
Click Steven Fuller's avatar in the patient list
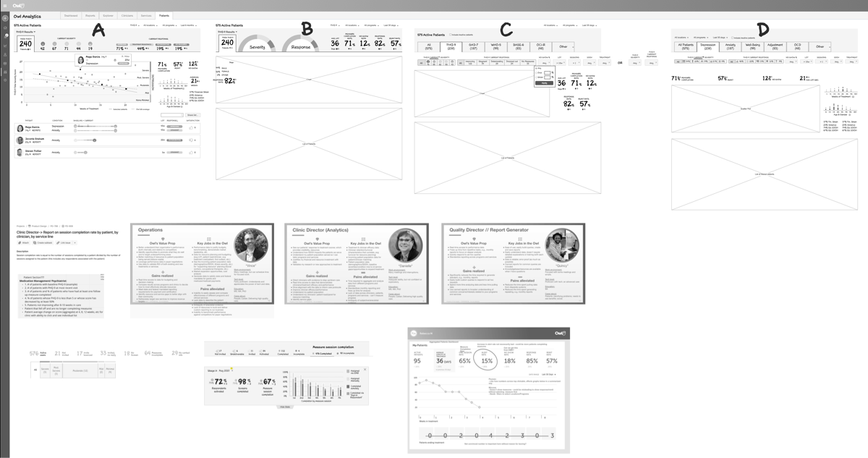(20, 153)
